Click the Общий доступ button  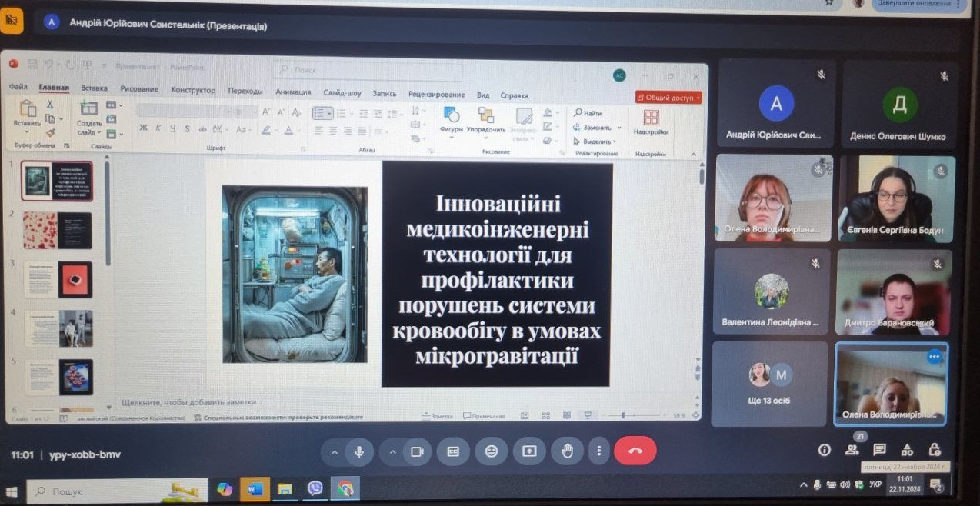pos(668,98)
